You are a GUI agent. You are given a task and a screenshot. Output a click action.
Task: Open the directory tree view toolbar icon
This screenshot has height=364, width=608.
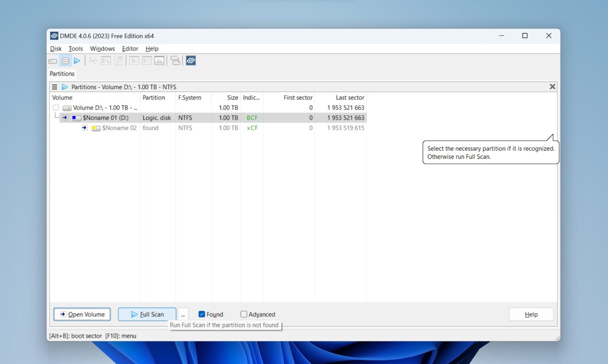pos(134,61)
